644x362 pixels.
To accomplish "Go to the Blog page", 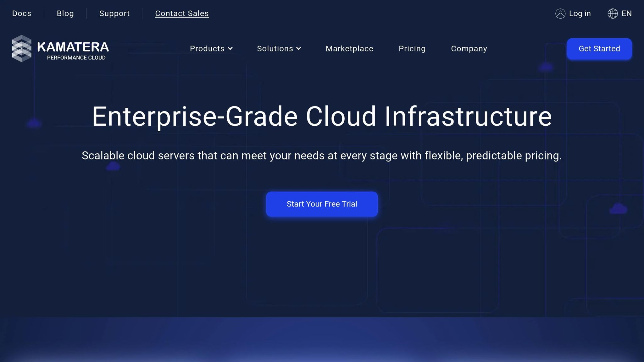I will point(65,14).
